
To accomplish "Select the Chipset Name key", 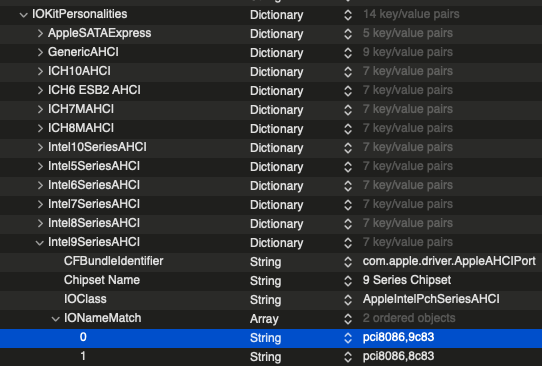I will point(102,280).
